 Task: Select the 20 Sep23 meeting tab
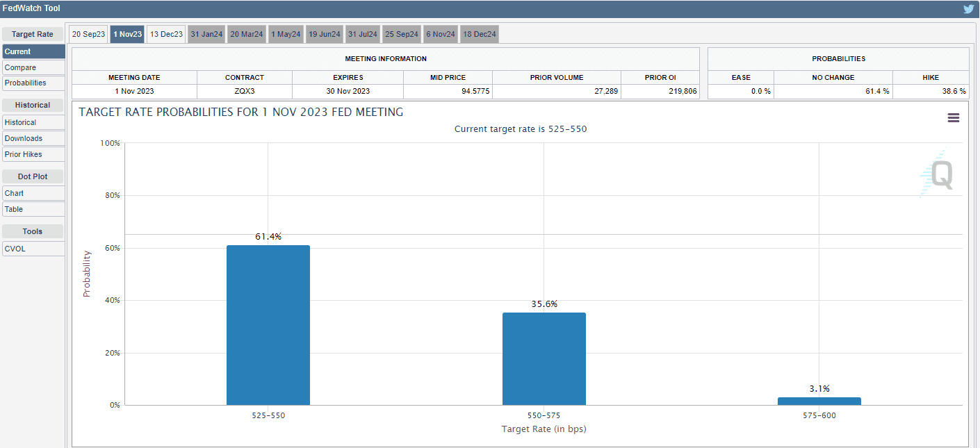tap(88, 34)
